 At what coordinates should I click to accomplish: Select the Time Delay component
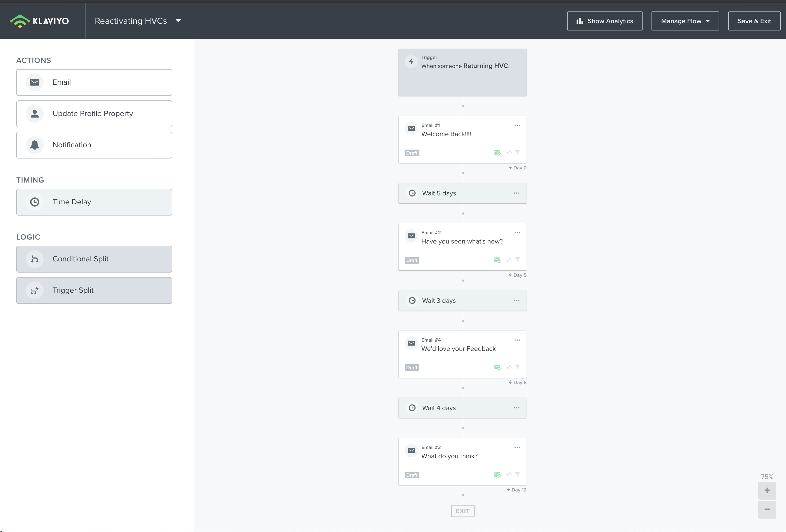pos(94,202)
